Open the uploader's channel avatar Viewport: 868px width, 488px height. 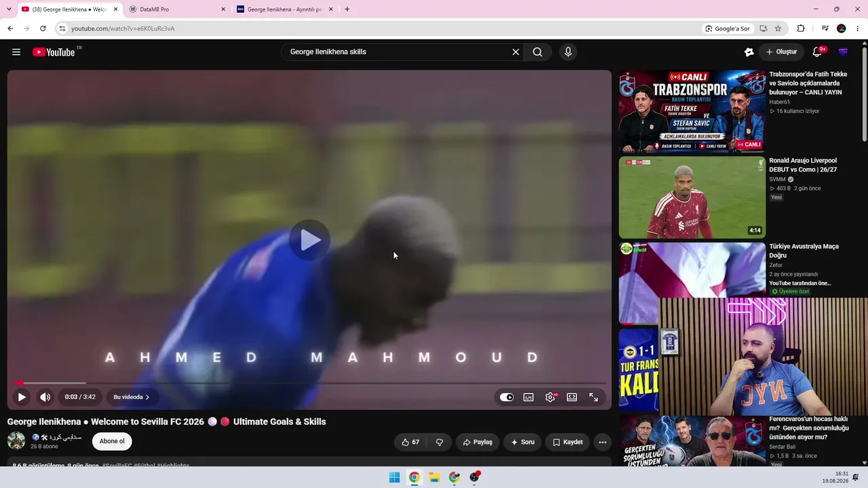click(16, 441)
